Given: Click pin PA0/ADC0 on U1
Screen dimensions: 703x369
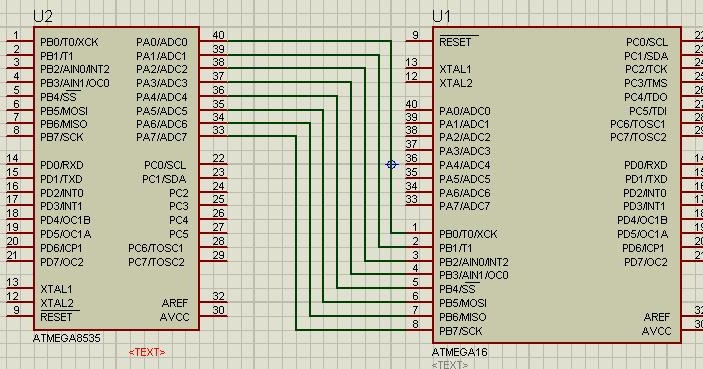Looking at the screenshot, I should coord(465,111).
